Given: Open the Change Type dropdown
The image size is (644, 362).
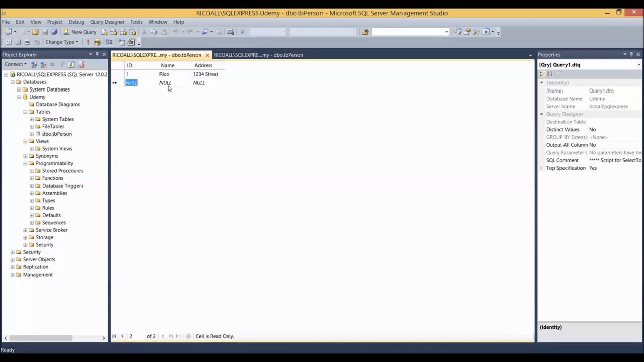Looking at the screenshot, I should 62,42.
